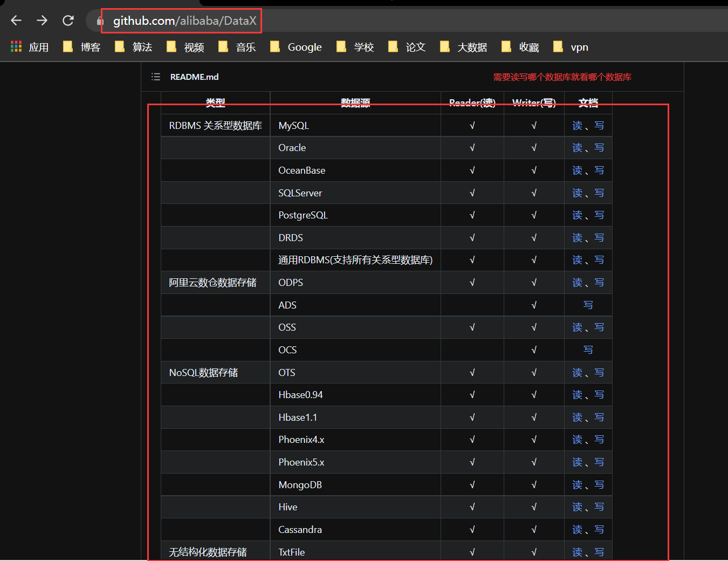Open the 博客 bookmark folder
Viewport: 728px width, 561px height.
pyautogui.click(x=82, y=47)
